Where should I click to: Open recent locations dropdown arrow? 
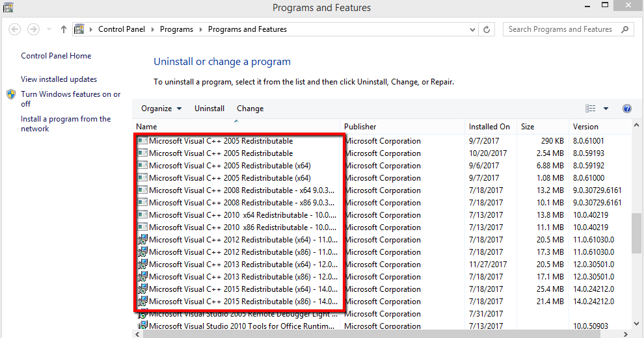click(x=49, y=29)
